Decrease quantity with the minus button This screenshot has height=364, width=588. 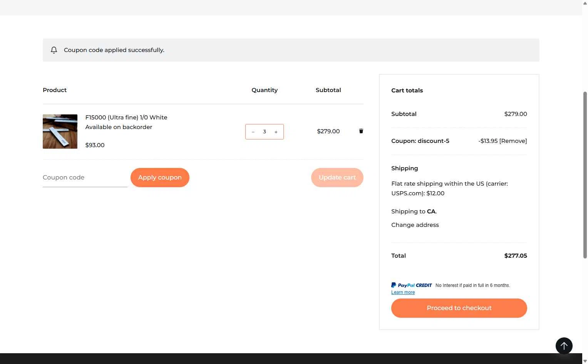point(253,132)
